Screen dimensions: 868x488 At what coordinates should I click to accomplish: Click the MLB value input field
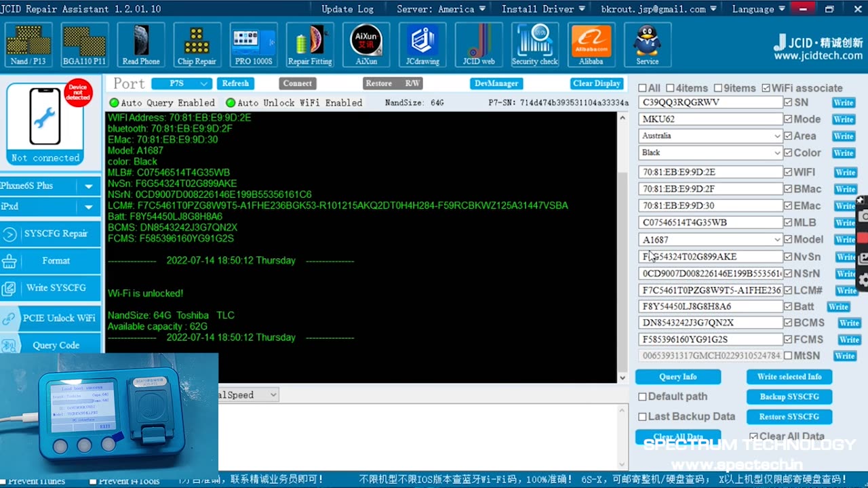click(710, 222)
